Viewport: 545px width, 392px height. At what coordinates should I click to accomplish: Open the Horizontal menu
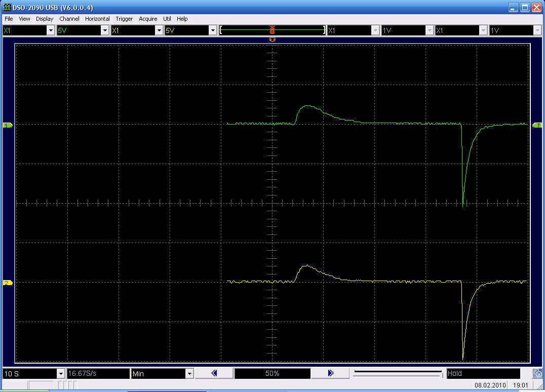97,19
